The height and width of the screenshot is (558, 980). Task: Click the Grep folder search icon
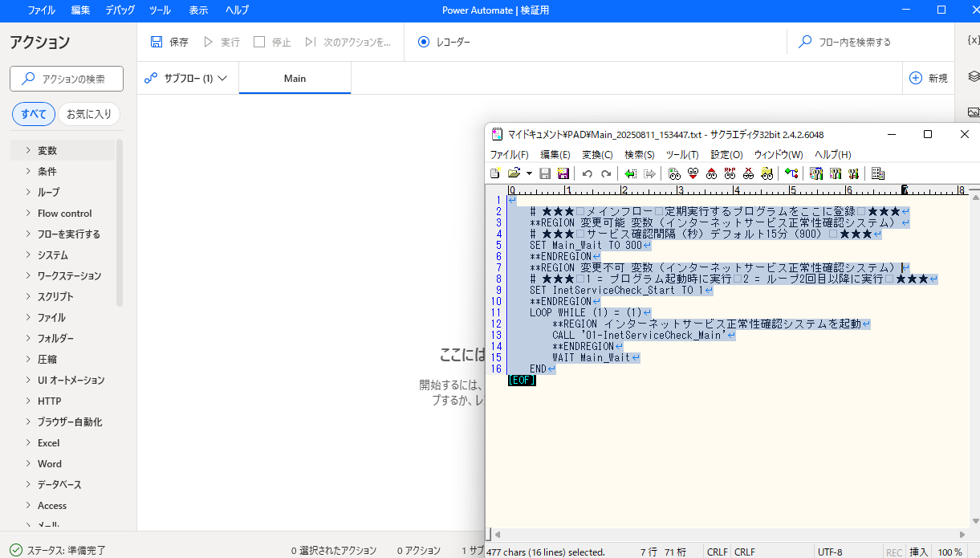767,173
